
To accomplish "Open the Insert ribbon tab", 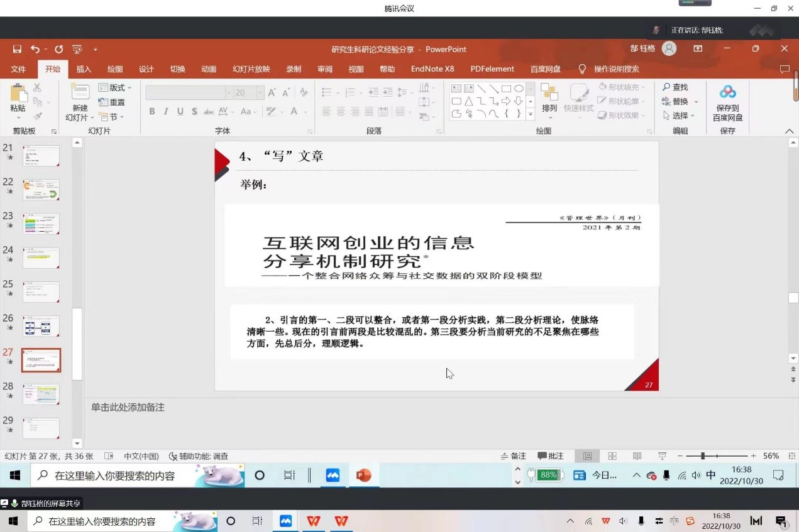I will pyautogui.click(x=84, y=69).
